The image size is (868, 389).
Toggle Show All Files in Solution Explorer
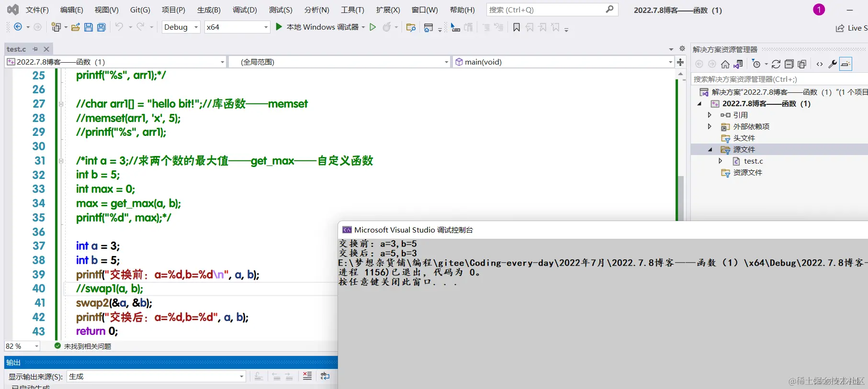(802, 64)
